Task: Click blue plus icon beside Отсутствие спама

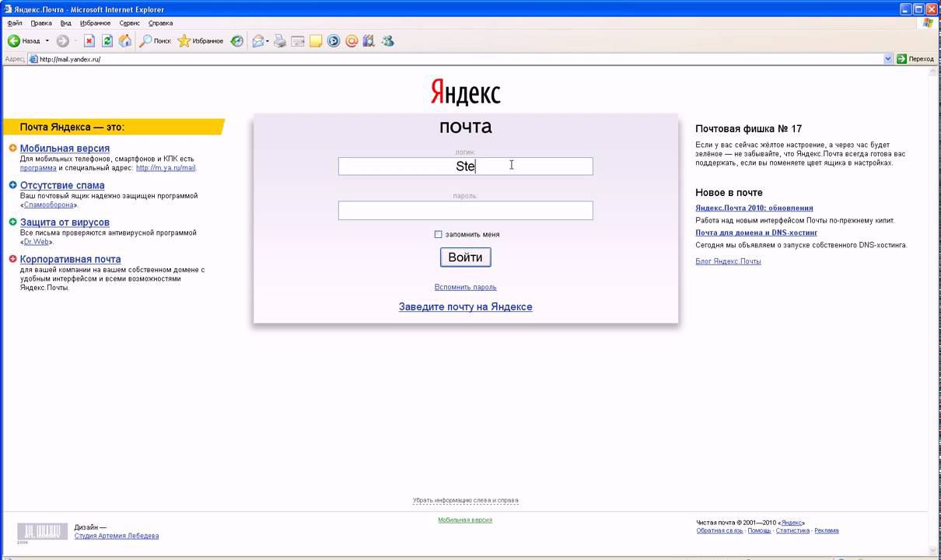Action: coord(13,185)
